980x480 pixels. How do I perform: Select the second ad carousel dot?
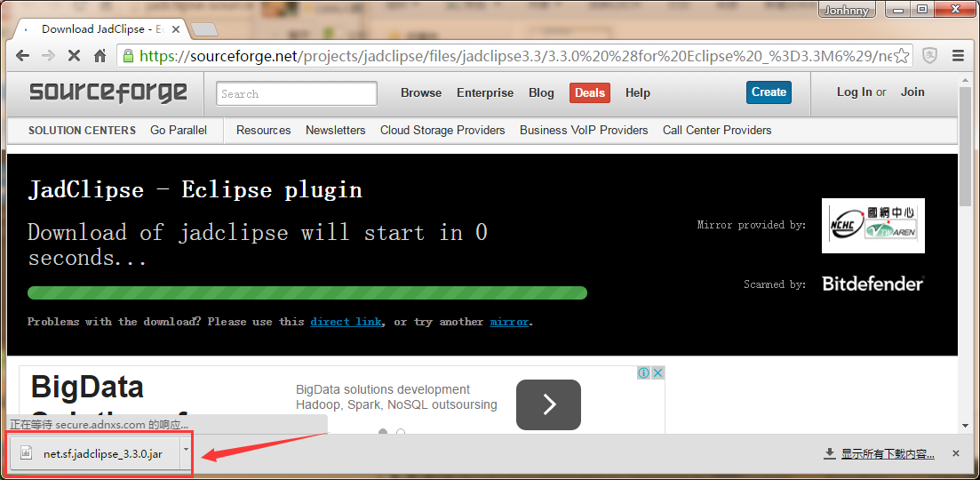coord(401,431)
